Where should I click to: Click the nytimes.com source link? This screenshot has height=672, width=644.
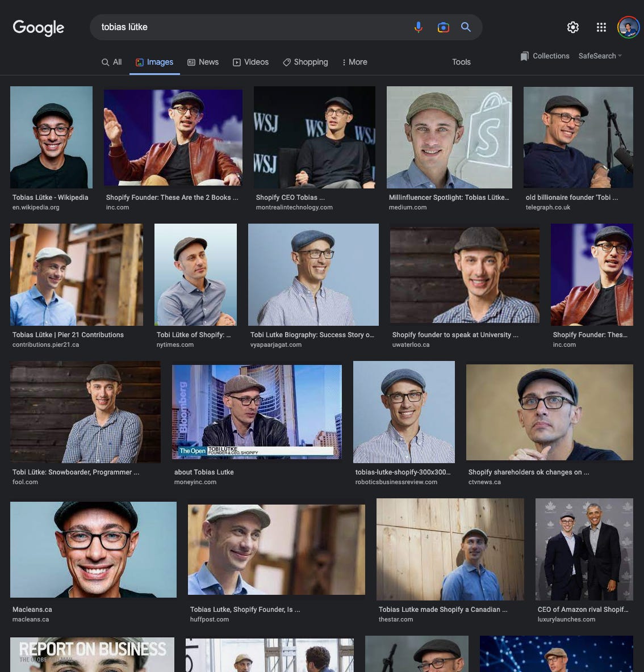click(175, 345)
